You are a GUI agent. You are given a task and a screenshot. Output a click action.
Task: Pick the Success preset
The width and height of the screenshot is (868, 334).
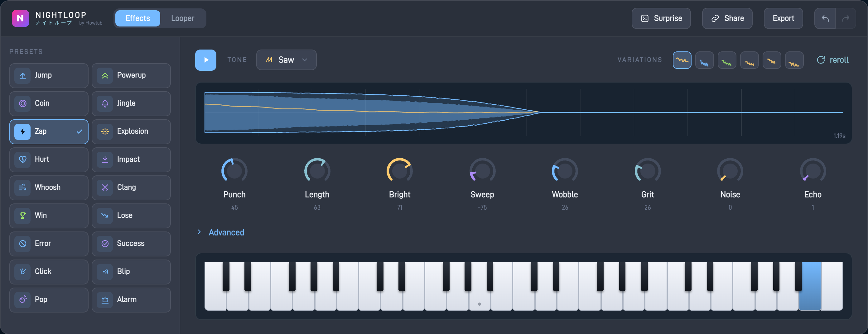[x=131, y=243]
